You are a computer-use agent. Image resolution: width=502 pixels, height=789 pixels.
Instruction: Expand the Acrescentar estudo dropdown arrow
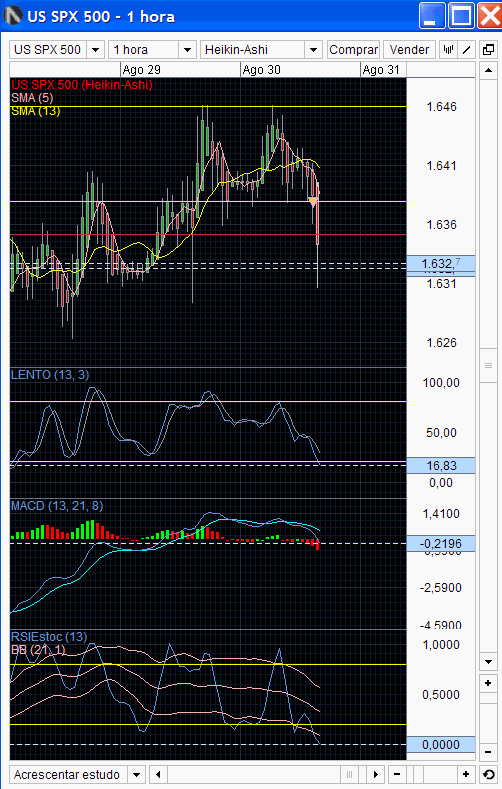136,774
